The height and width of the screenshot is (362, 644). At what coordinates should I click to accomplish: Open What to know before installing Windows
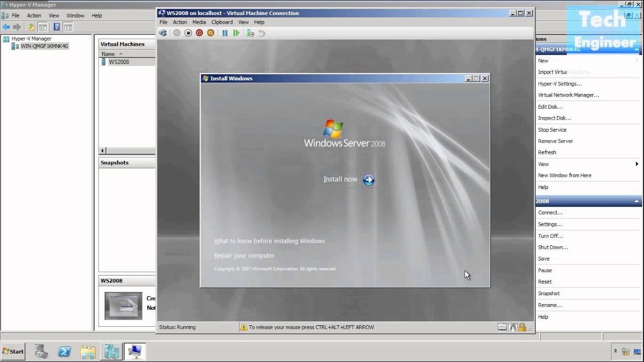(270, 241)
